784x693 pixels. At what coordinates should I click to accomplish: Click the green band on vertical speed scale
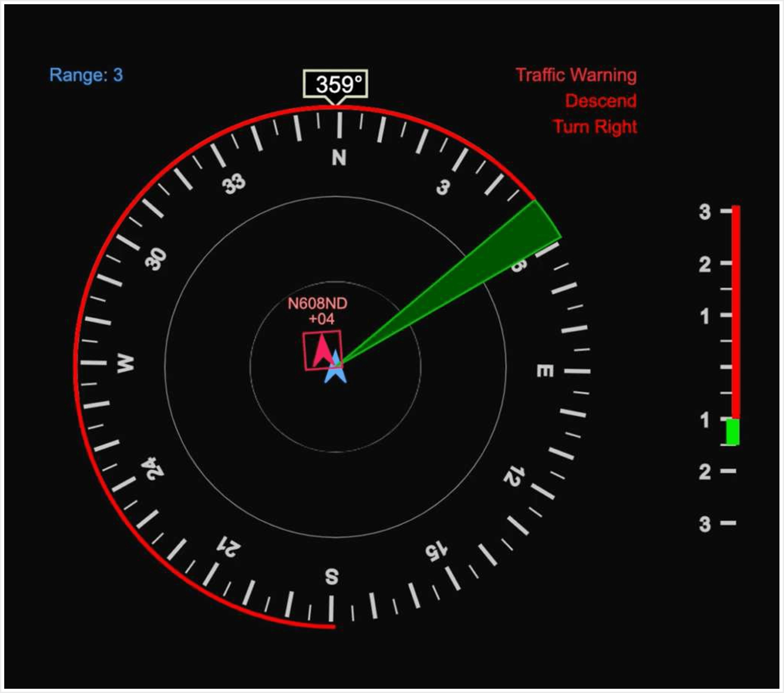(733, 432)
